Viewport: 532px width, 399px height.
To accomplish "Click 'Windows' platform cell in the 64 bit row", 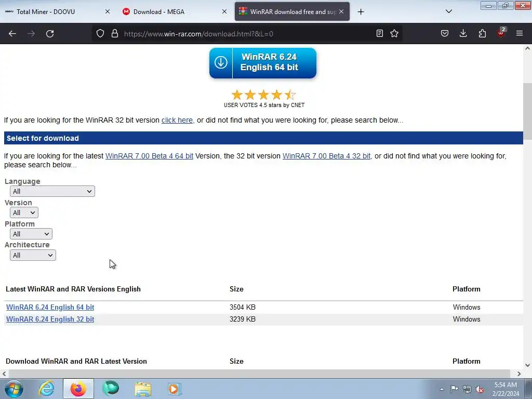I will click(x=467, y=307).
